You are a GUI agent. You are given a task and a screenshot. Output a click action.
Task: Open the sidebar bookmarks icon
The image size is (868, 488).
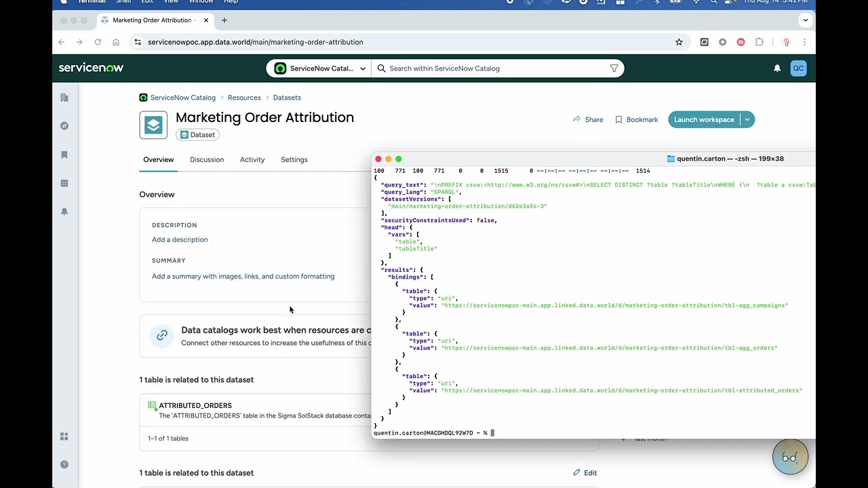click(x=64, y=155)
